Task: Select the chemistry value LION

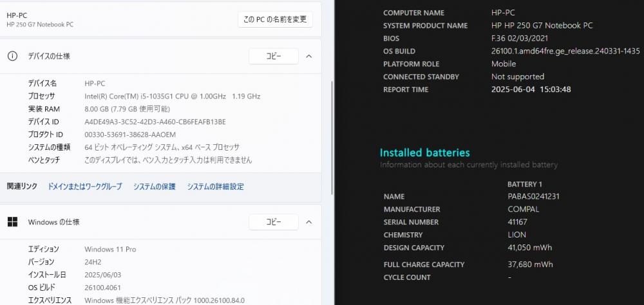Action: click(517, 235)
